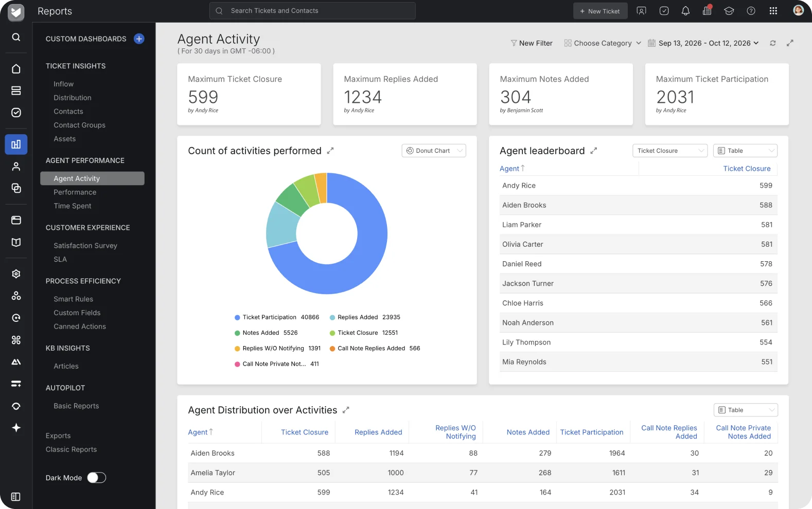812x509 pixels.
Task: Open the Agent leaderboard Table view dropdown
Action: [x=745, y=151]
